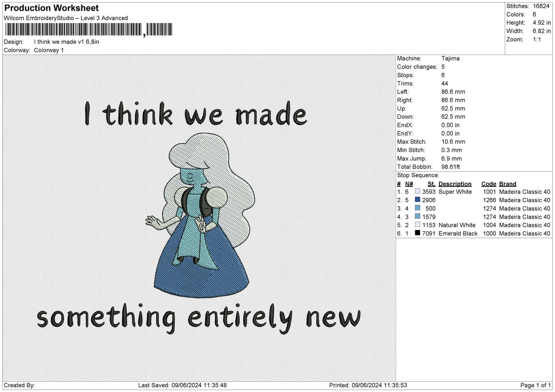Click the Max Stitch value 10.6 mm

453,142
